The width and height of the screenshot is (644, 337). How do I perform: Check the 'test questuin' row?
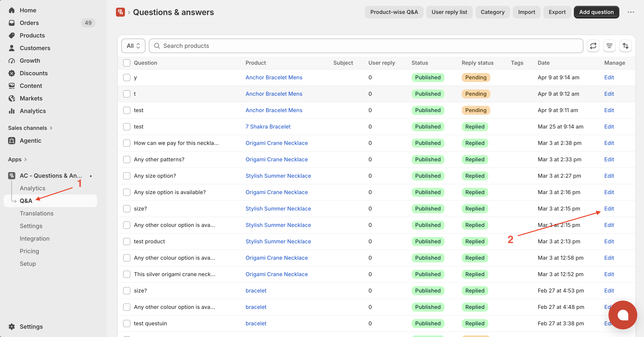click(x=127, y=323)
